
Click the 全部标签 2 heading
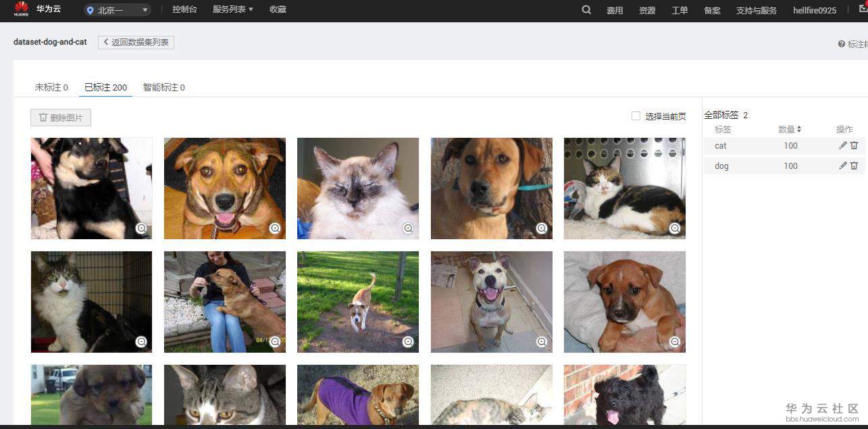pyautogui.click(x=726, y=115)
